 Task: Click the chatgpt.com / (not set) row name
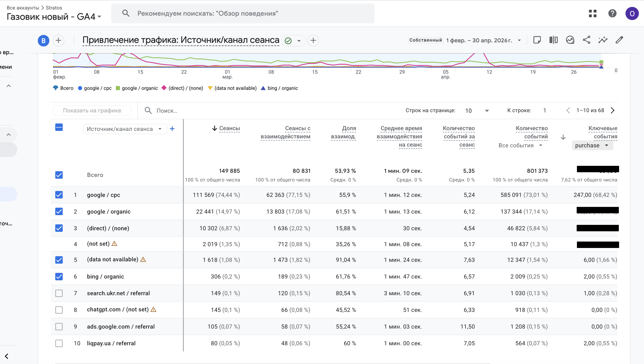(x=118, y=310)
